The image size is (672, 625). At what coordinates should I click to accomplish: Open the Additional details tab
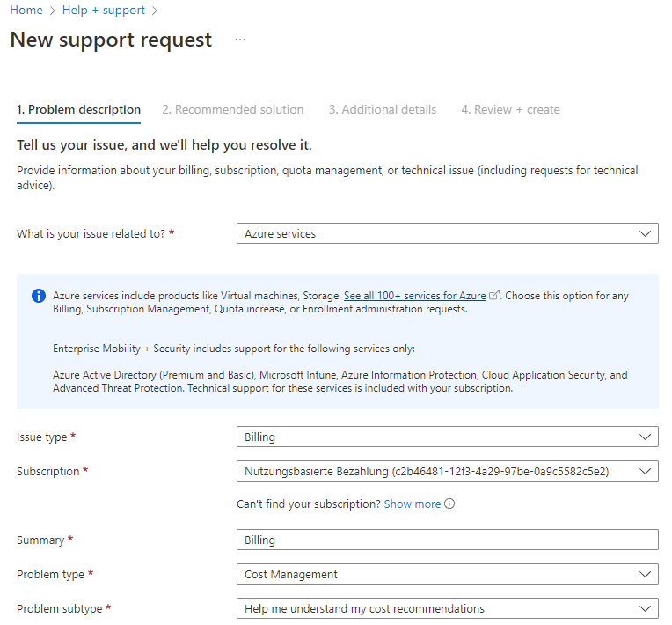(x=383, y=110)
